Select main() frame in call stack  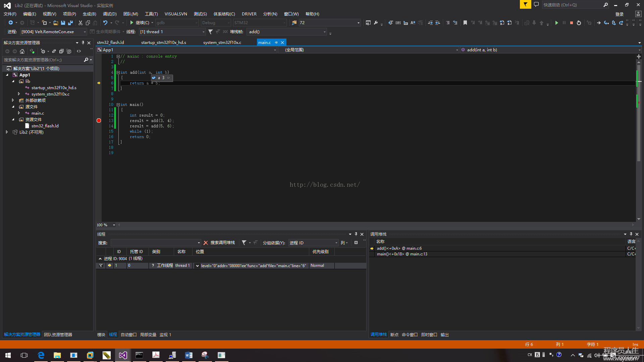(402, 254)
